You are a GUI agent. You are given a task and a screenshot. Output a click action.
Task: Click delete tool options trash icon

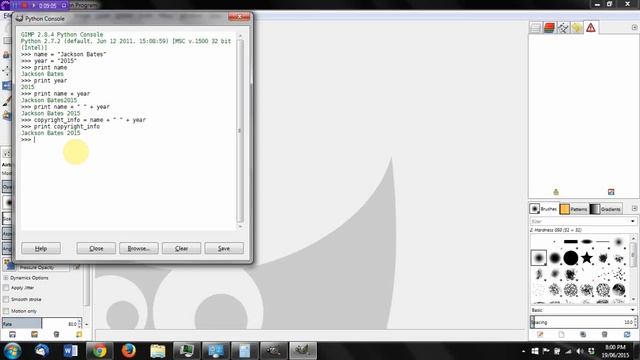[x=56, y=335]
